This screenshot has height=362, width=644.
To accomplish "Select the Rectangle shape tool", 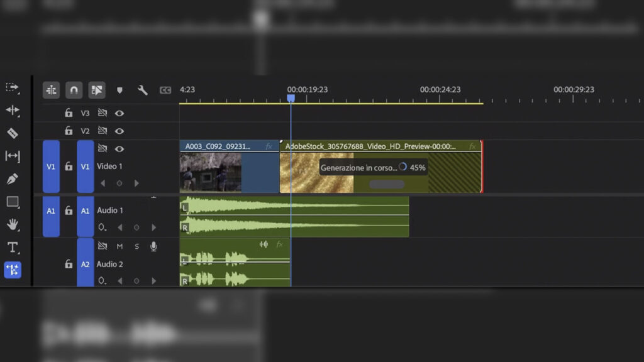I will 12,202.
